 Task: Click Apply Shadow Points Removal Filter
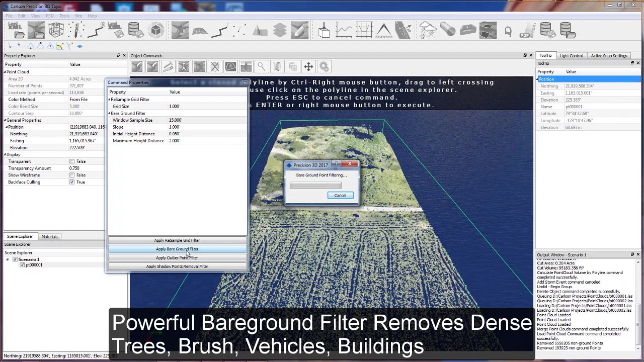tap(177, 266)
